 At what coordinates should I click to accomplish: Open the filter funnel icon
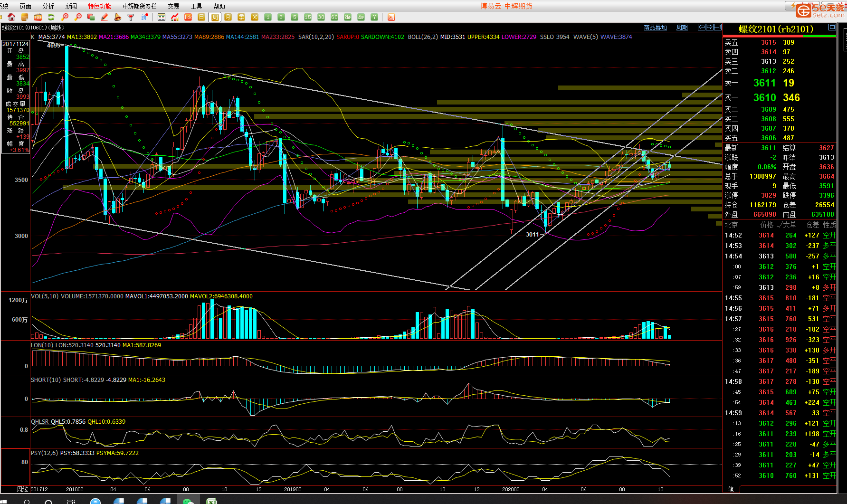coord(131,17)
